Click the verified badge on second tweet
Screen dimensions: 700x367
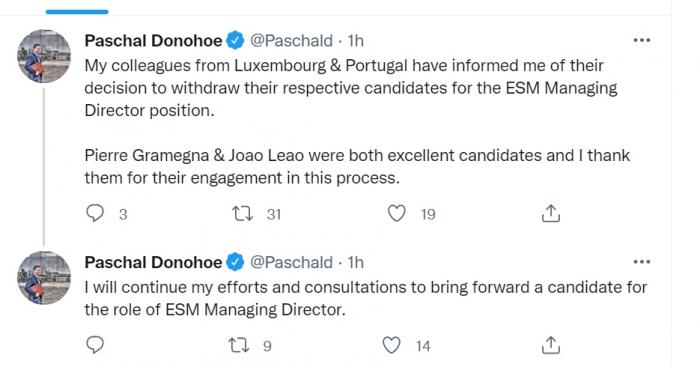pyautogui.click(x=235, y=262)
